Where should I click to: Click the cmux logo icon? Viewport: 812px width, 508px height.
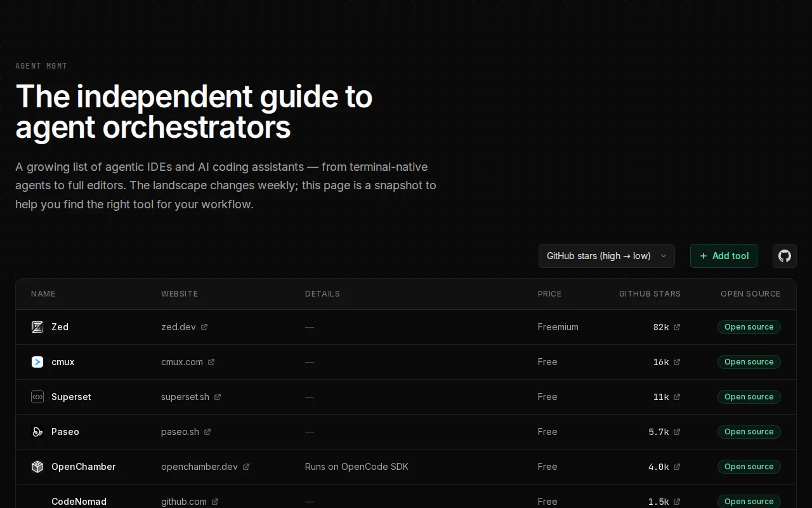click(37, 362)
